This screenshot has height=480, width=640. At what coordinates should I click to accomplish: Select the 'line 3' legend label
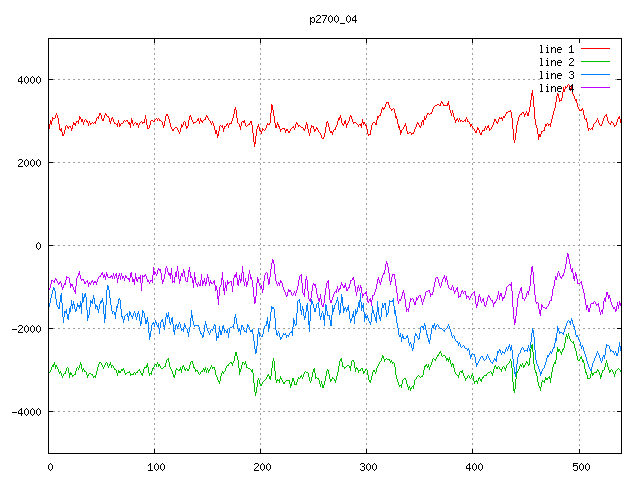[556, 75]
